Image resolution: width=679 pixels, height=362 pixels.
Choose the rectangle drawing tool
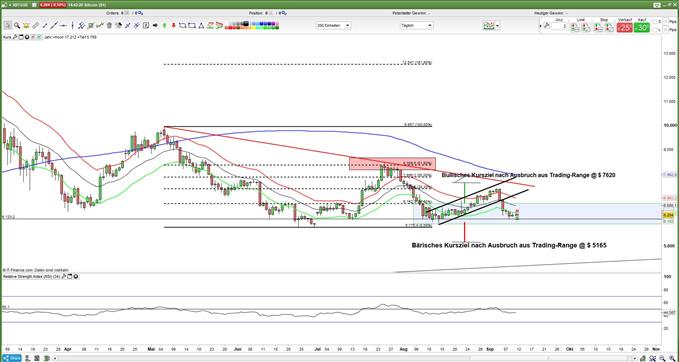(x=191, y=26)
